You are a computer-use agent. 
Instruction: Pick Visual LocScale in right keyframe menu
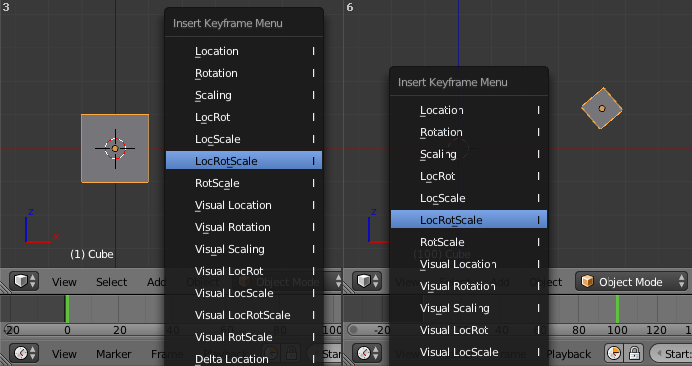(x=469, y=352)
